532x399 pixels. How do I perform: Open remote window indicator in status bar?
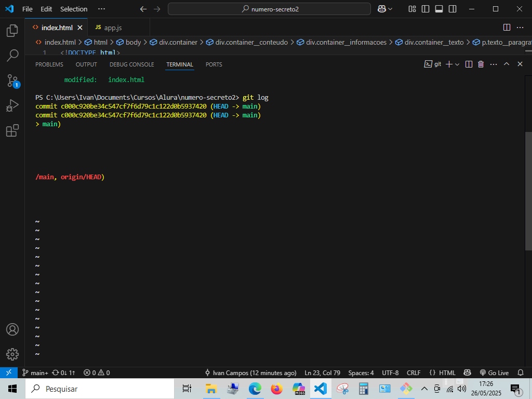9,373
